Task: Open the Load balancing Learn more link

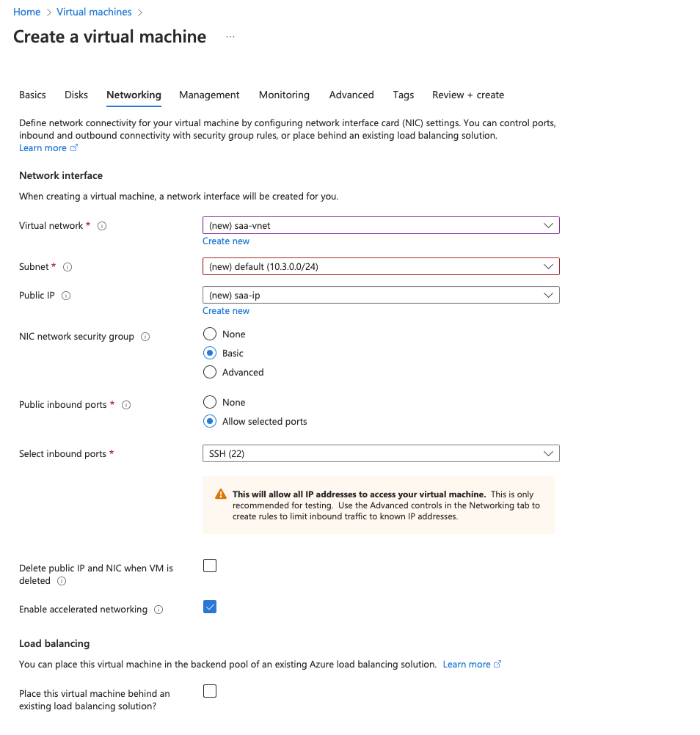Action: pos(467,664)
